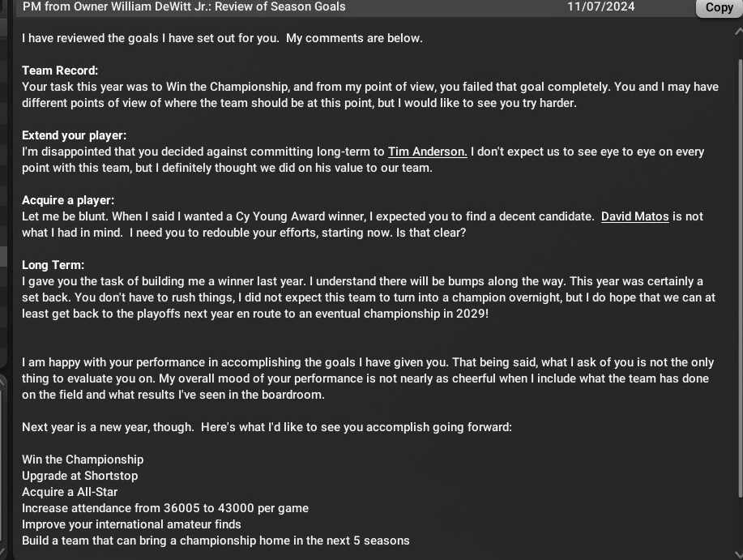The width and height of the screenshot is (743, 560).
Task: Click the Copy button
Action: pyautogui.click(x=719, y=7)
